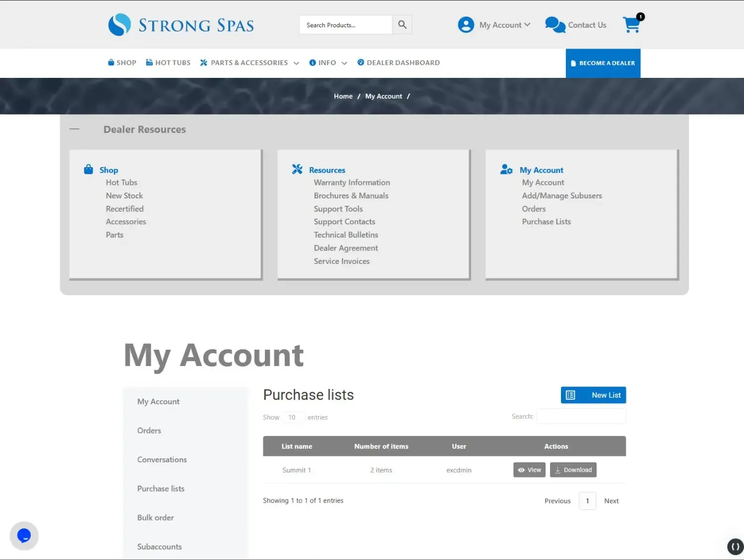Screen dimensions: 744x560
Task: Click the Summit 1 list name cell
Action: click(x=297, y=470)
